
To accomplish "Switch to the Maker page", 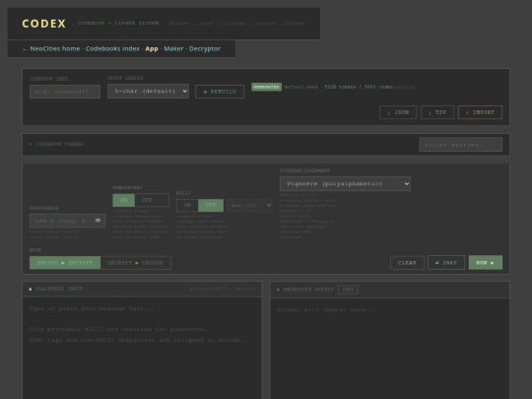I will (173, 48).
